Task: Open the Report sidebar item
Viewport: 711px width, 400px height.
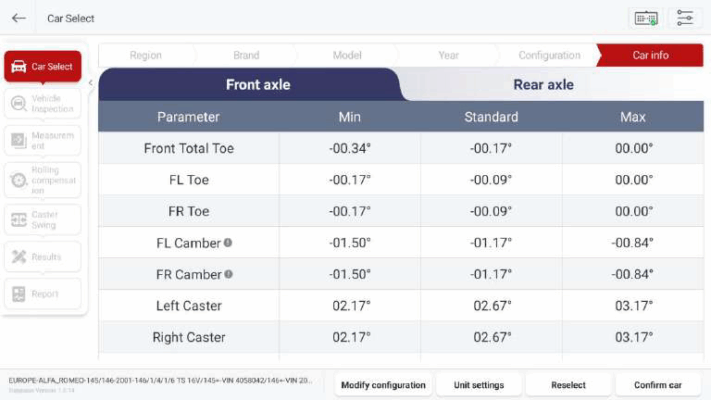Action: click(43, 294)
